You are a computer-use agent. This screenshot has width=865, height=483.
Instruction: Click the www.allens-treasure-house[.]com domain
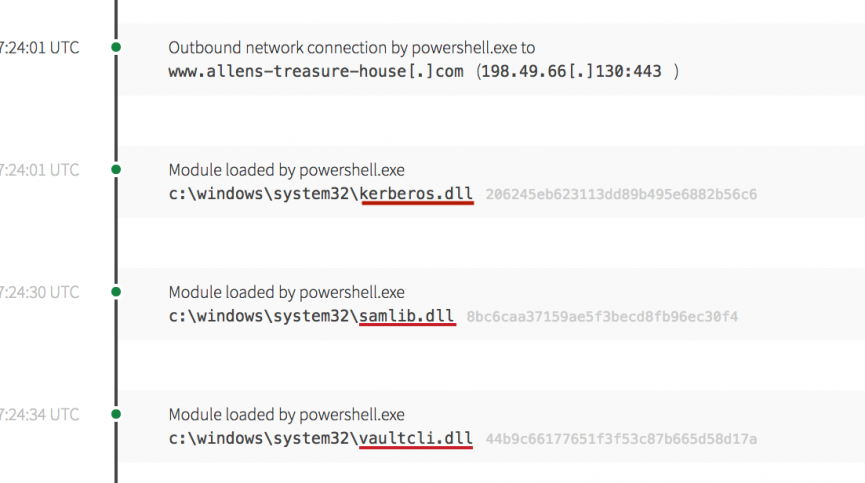[x=318, y=72]
